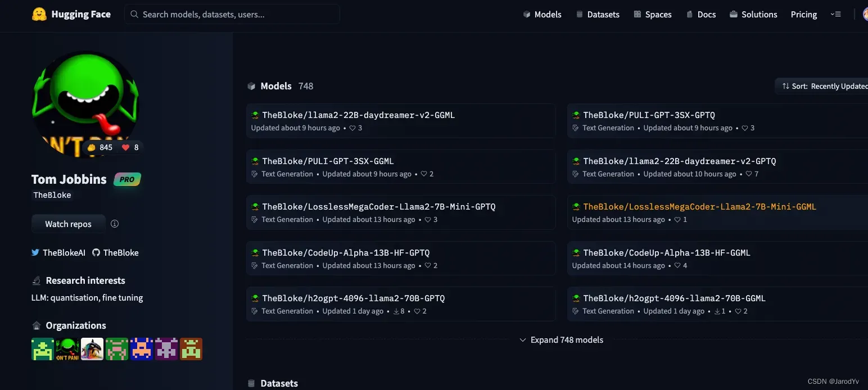The width and height of the screenshot is (868, 390).
Task: Click the Watch repos button
Action: [x=68, y=224]
